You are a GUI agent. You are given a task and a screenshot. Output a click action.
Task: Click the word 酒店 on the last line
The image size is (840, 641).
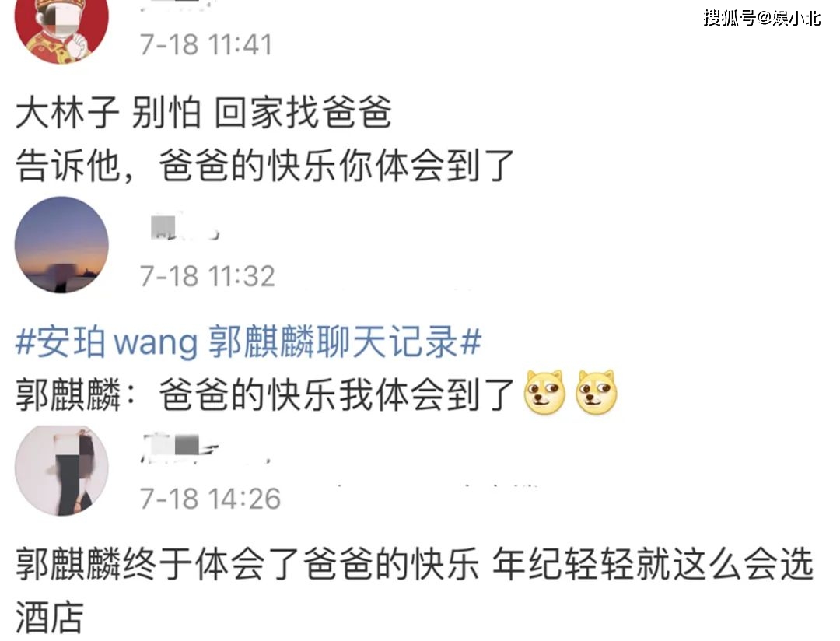click(x=49, y=616)
